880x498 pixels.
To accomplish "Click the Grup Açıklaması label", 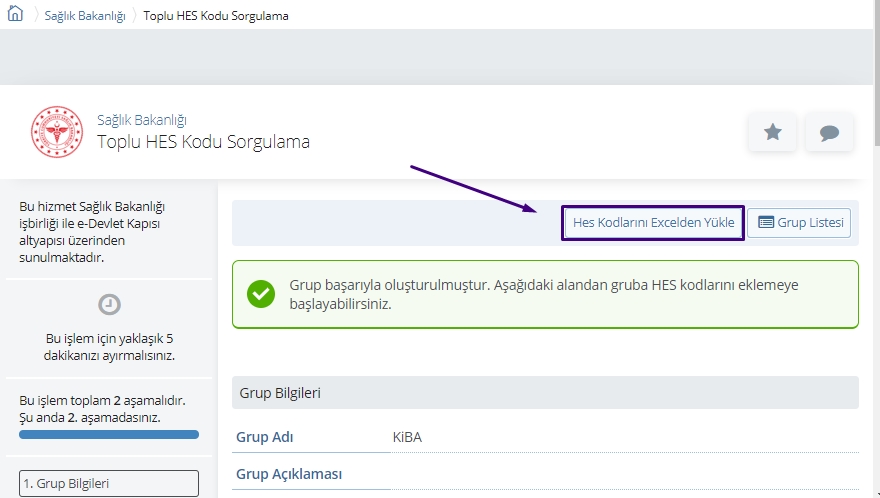I will pyautogui.click(x=288, y=474).
